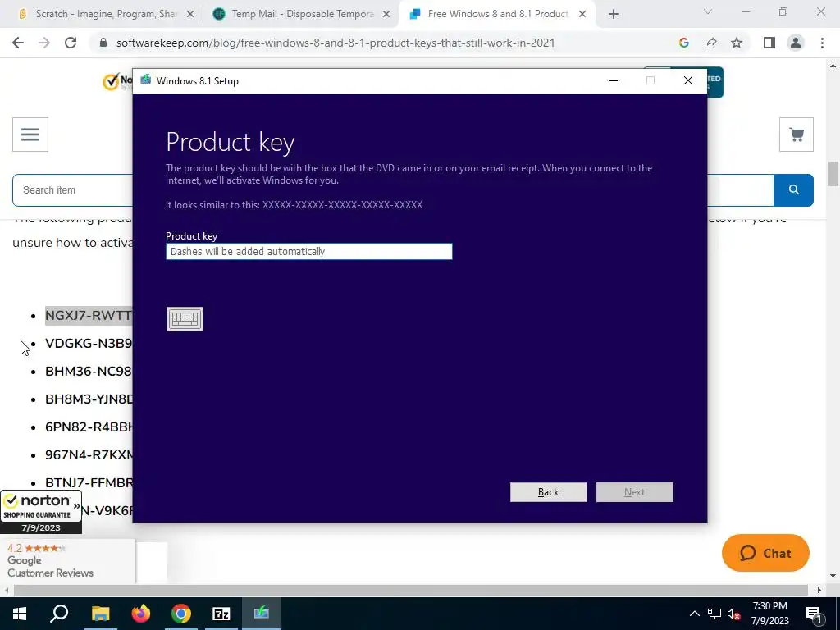
Task: Close the Free Windows 8 tab
Action: [582, 15]
